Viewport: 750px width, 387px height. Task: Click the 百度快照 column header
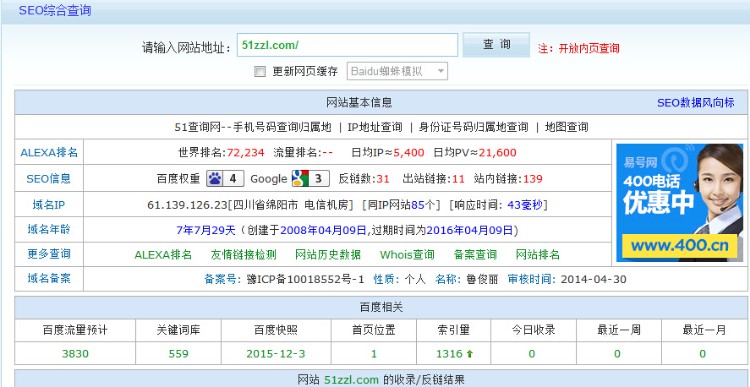point(276,330)
